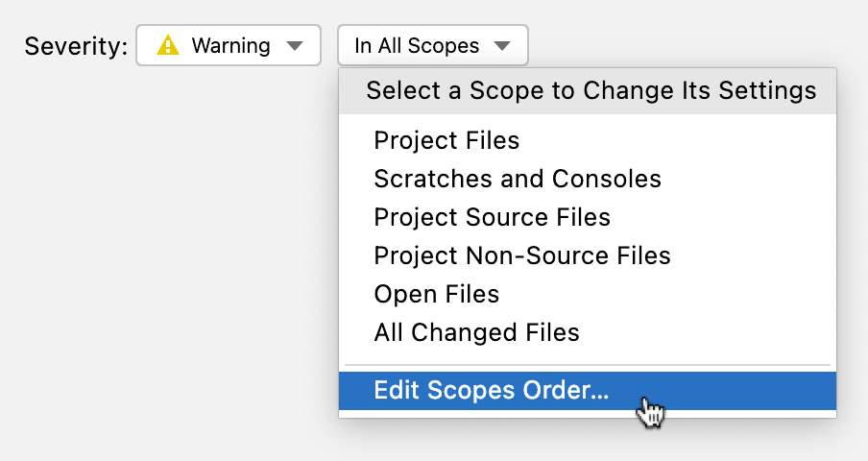868x461 pixels.
Task: Click empty gray area below Severity label
Action: 144,240
